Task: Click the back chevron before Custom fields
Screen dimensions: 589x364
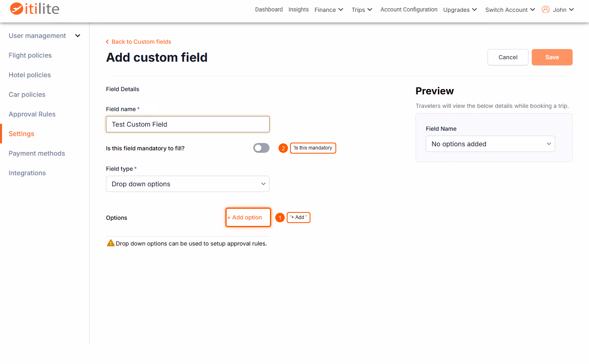Action: [x=107, y=42]
